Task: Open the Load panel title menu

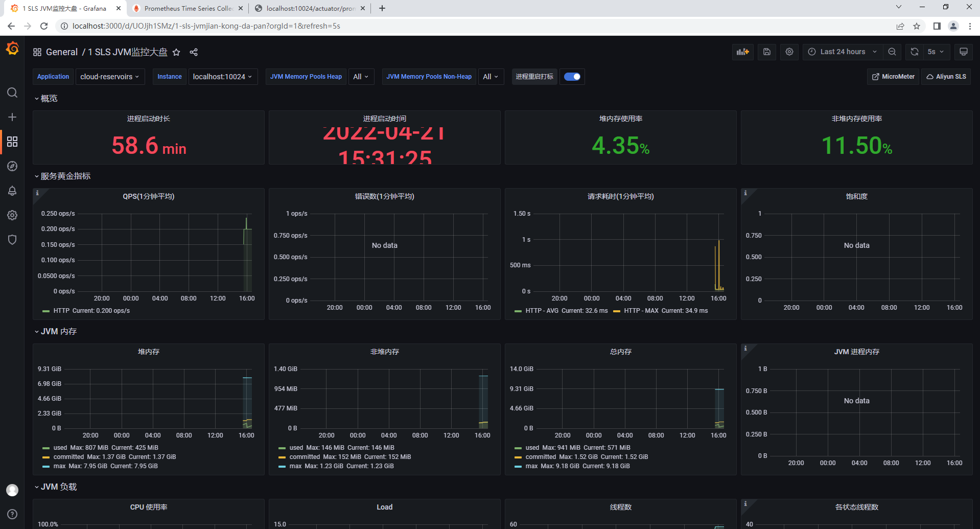Action: (x=385, y=507)
